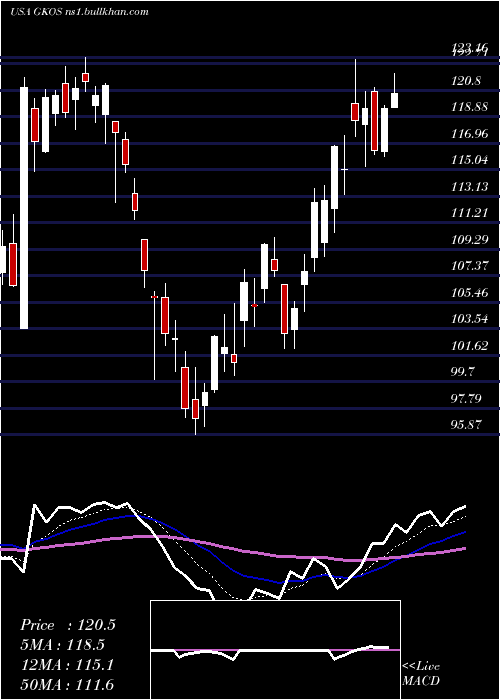Click the '12MA : 115.1' readout
Screen dimensions: 500x700
[x=67, y=665]
